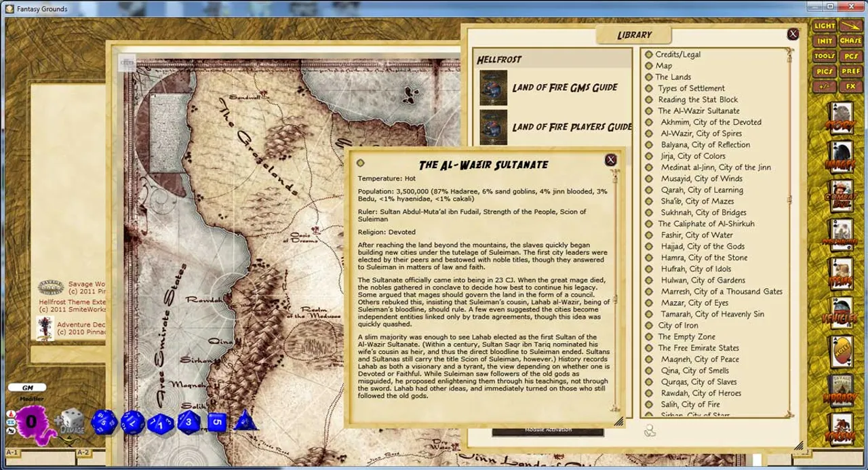
Task: Open Medinat al-Jinn, City of the Jinn
Action: [x=715, y=168]
